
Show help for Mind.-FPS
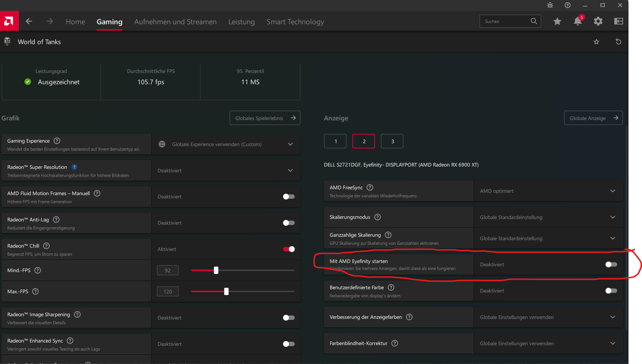click(x=38, y=270)
